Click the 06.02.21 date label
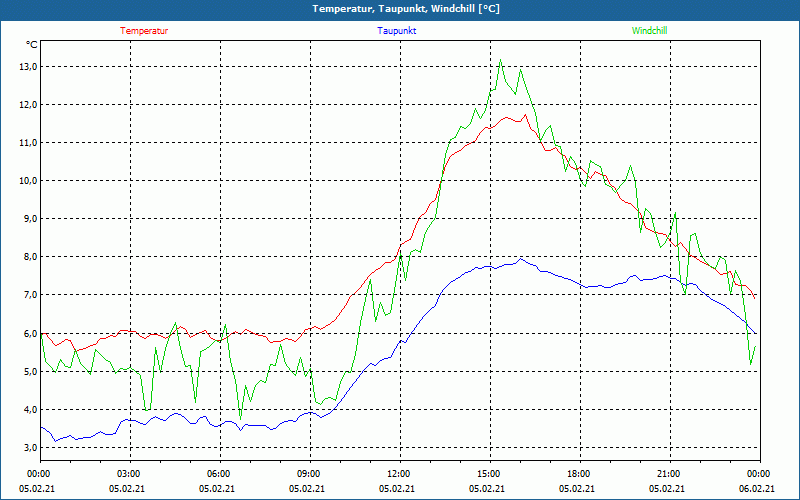 coord(757,489)
